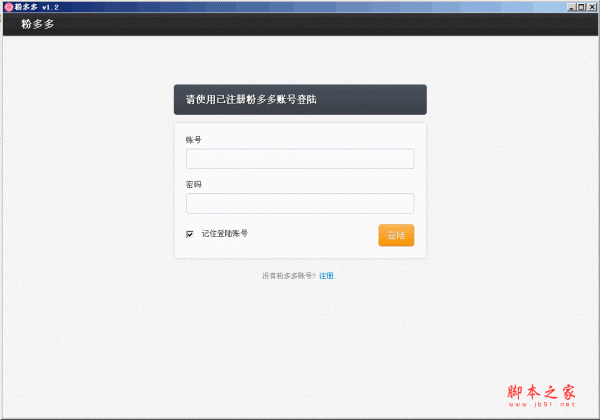Viewport: 600px width, 420px height.
Task: Click the orange 登陆 login button
Action: pos(396,235)
